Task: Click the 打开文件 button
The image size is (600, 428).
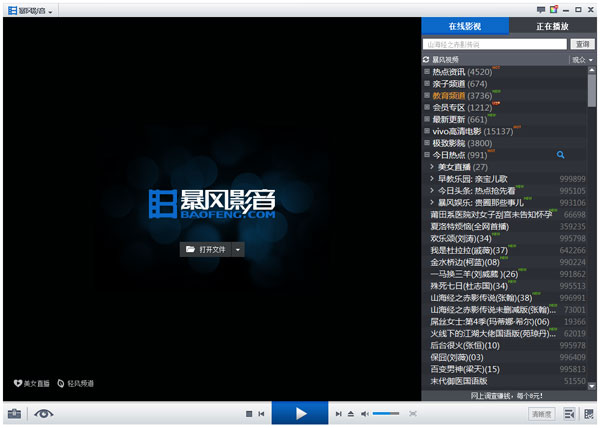Action: pos(206,250)
